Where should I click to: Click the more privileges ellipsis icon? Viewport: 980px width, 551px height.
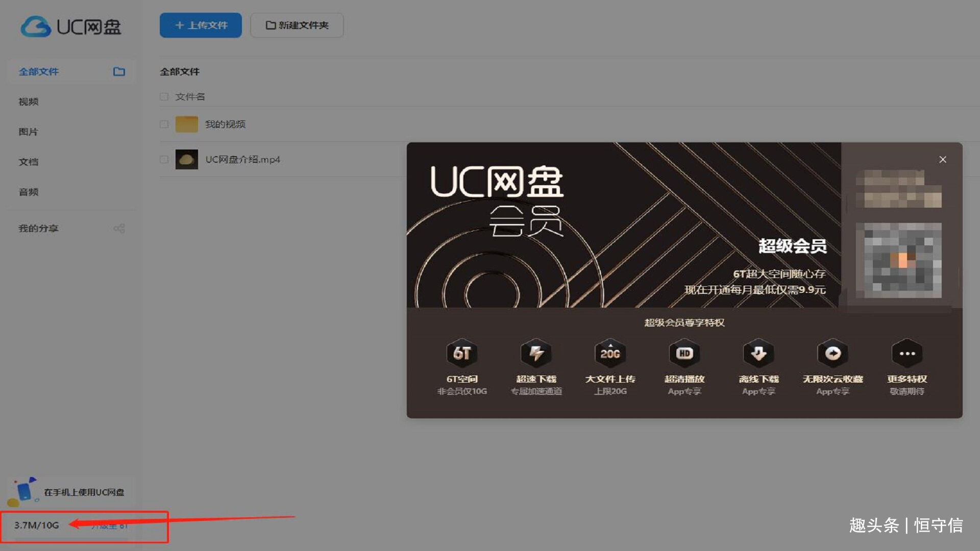pos(907,353)
